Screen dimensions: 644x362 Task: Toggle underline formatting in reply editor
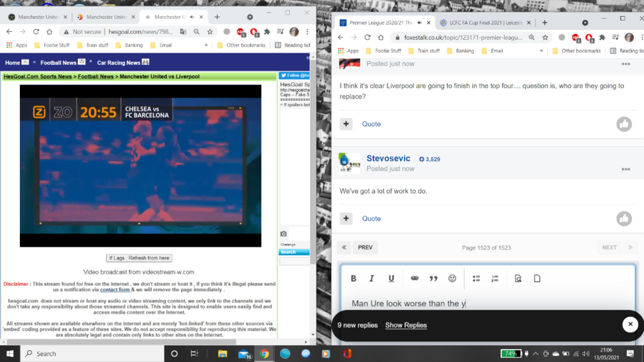(x=392, y=279)
